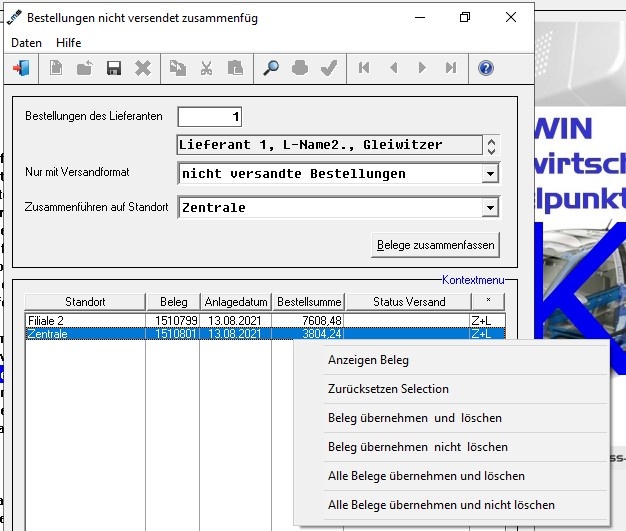This screenshot has width=626, height=531.
Task: Click Beleg number 1510801
Action: (x=175, y=334)
